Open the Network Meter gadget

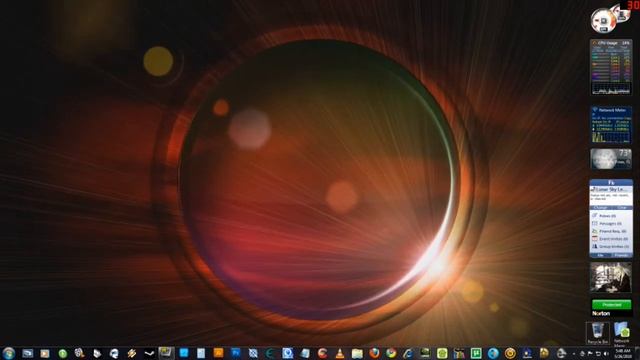(611, 125)
